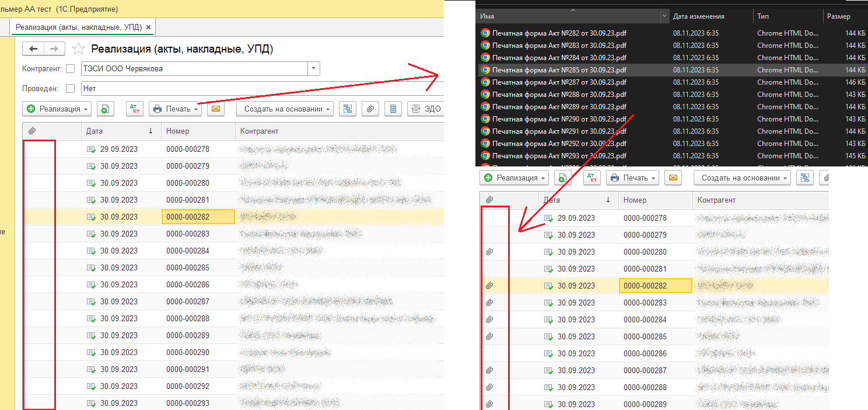Go forward using the right arrow navigation button
This screenshot has width=868, height=410.
point(54,49)
